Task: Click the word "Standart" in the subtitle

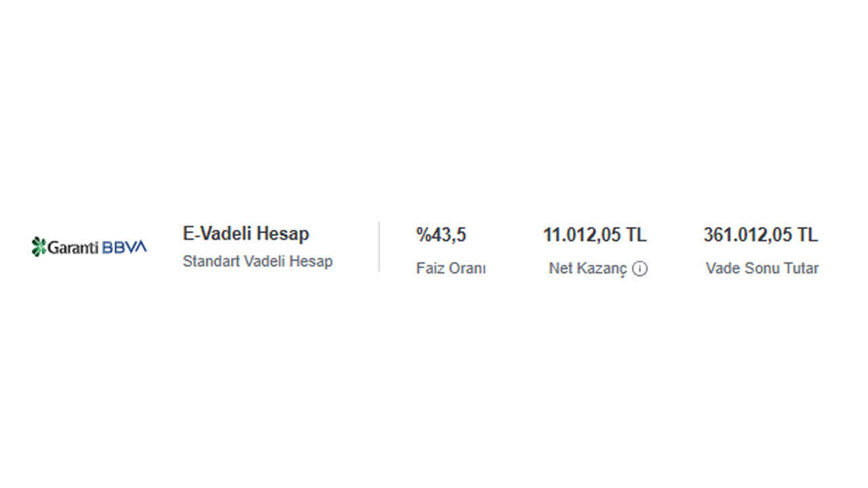Action: pos(208,262)
